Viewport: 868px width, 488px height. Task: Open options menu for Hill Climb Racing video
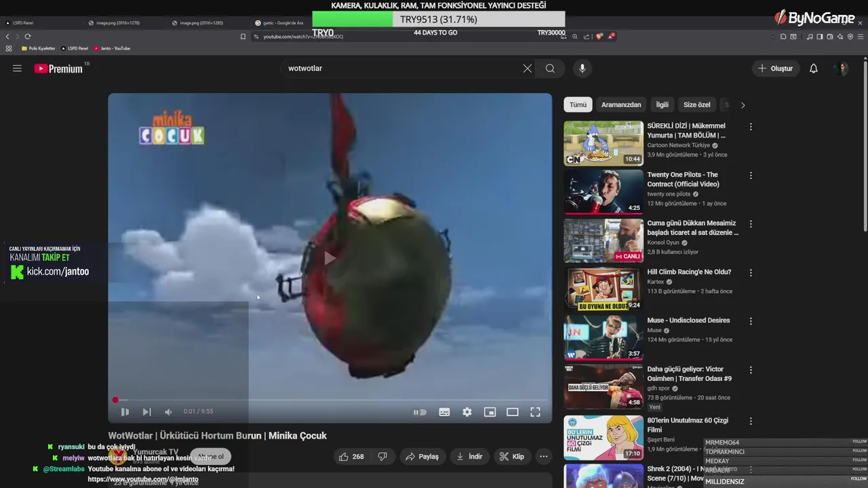750,272
